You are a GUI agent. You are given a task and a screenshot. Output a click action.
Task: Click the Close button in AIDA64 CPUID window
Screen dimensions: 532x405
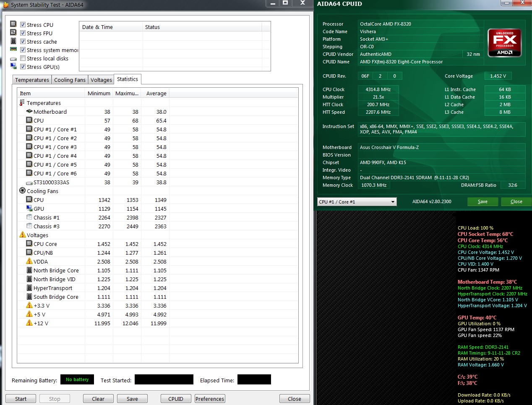(516, 201)
